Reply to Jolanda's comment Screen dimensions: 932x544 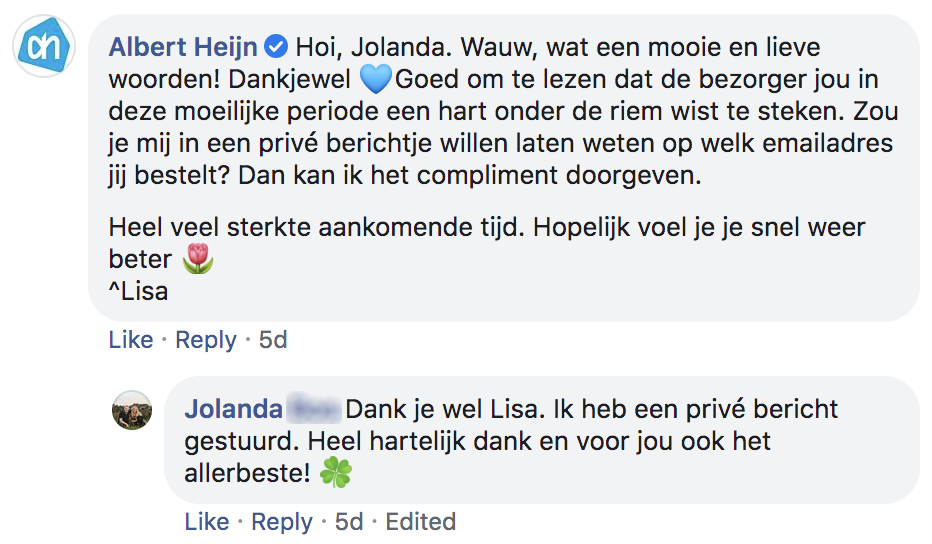282,522
